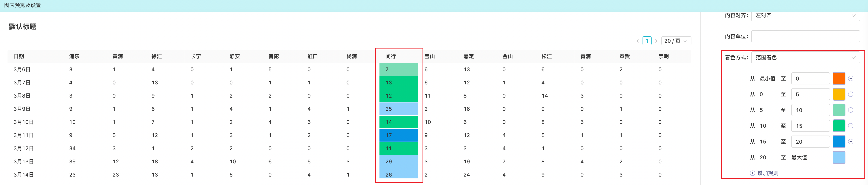Click 闵行 cell with value 29

[399, 161]
